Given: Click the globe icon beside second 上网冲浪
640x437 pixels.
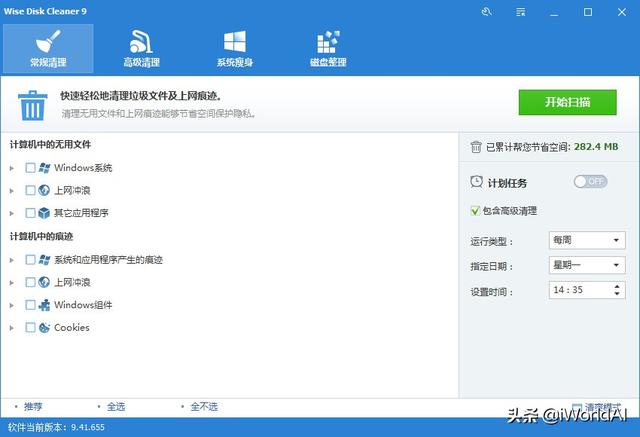Looking at the screenshot, I should (x=44, y=282).
